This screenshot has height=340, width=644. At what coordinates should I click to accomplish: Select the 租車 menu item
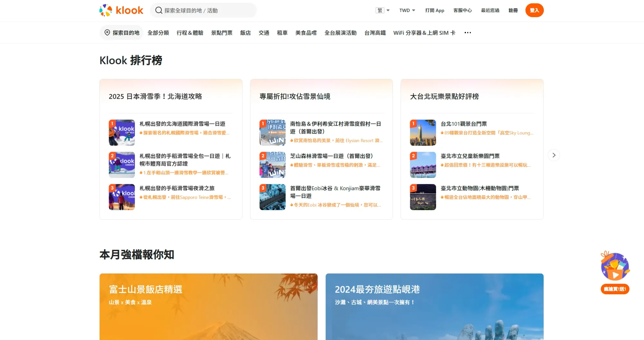click(x=282, y=33)
